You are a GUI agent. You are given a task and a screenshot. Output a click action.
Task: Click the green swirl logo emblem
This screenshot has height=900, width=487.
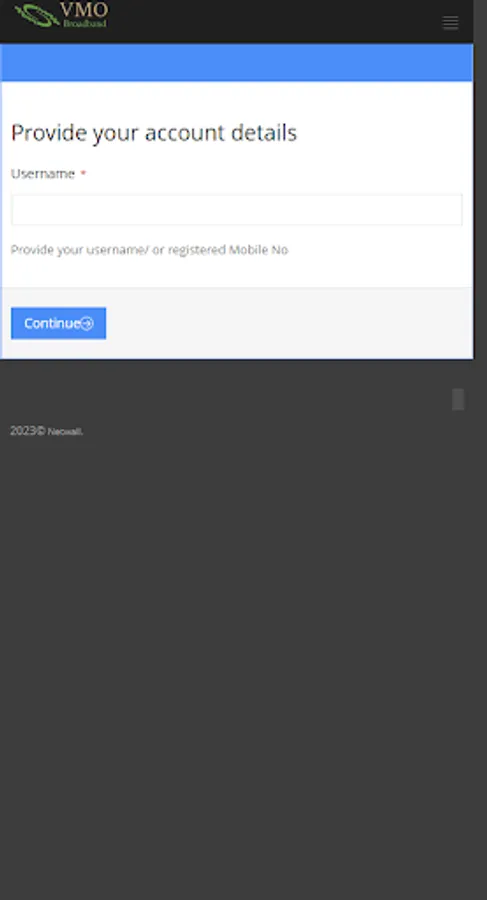click(37, 15)
